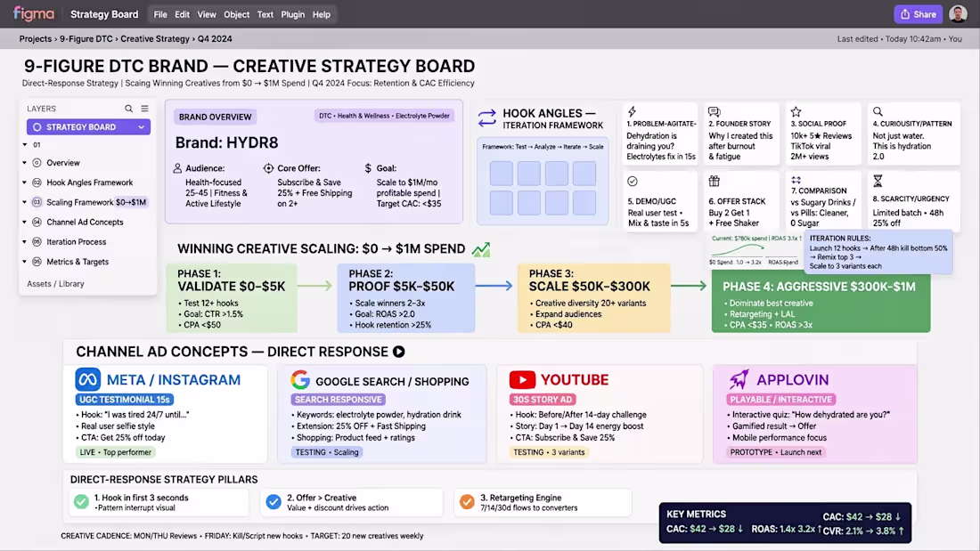
Task: Open the Strategy Board dropdown chevron
Action: tap(142, 126)
